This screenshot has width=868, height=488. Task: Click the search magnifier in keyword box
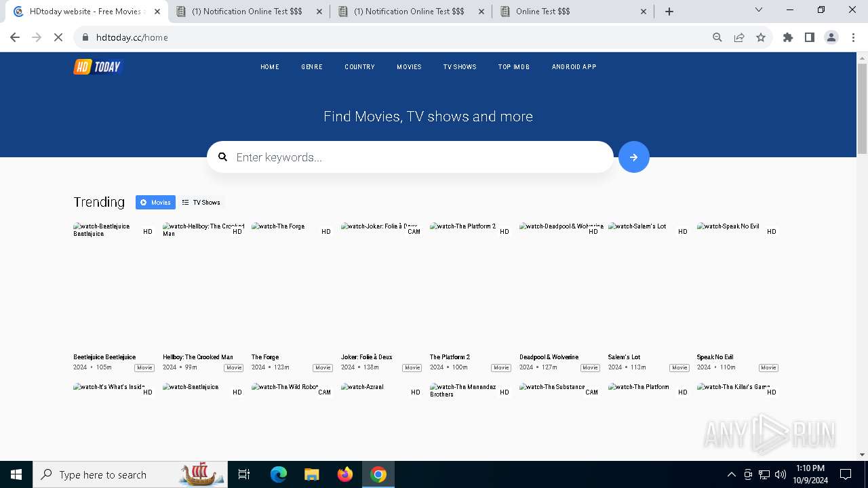[222, 157]
